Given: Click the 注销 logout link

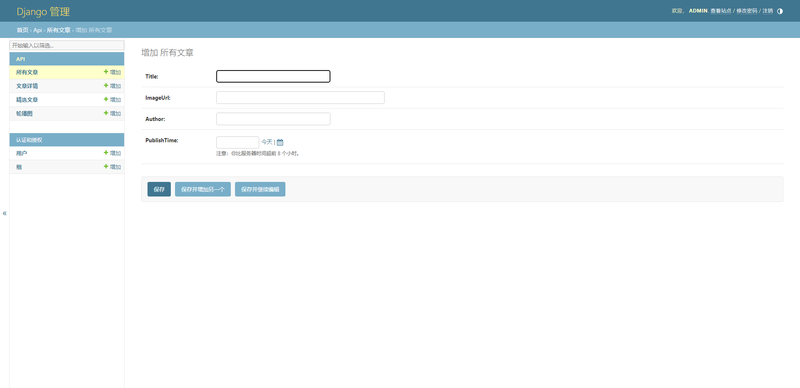Looking at the screenshot, I should pos(767,11).
